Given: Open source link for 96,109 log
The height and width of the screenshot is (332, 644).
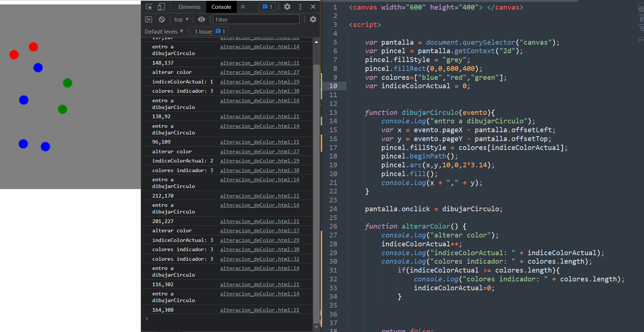Looking at the screenshot, I should pos(260,142).
